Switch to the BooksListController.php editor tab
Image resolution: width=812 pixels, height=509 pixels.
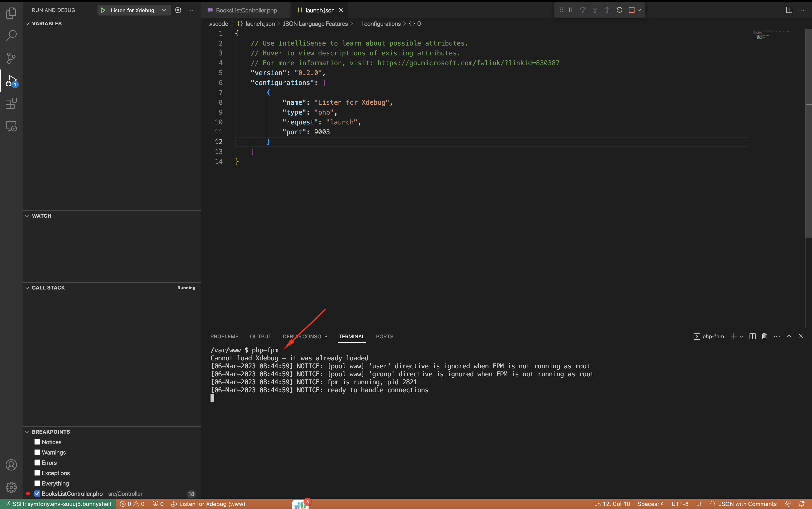(246, 10)
